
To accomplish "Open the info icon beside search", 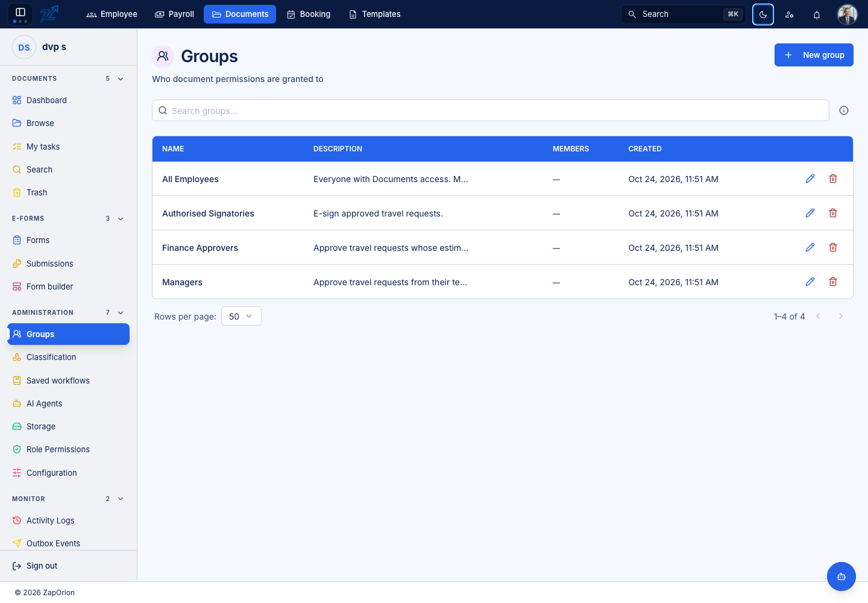I will 844,110.
